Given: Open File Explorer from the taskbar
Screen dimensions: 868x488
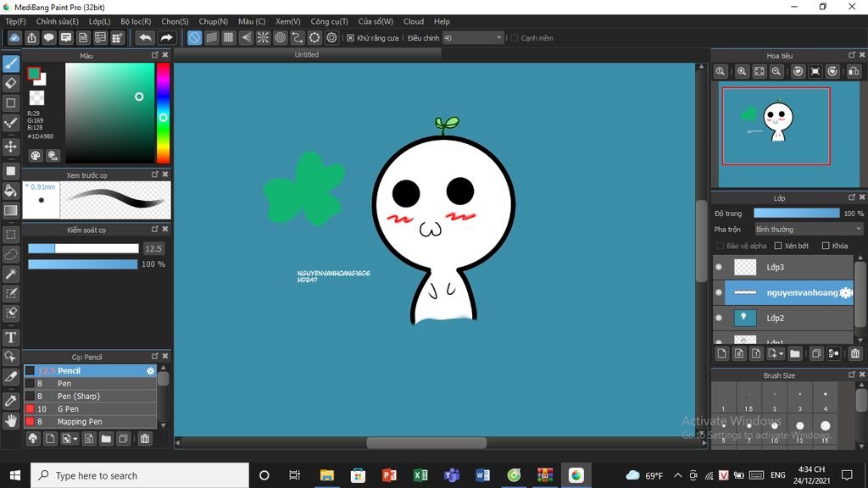Looking at the screenshot, I should click(326, 475).
